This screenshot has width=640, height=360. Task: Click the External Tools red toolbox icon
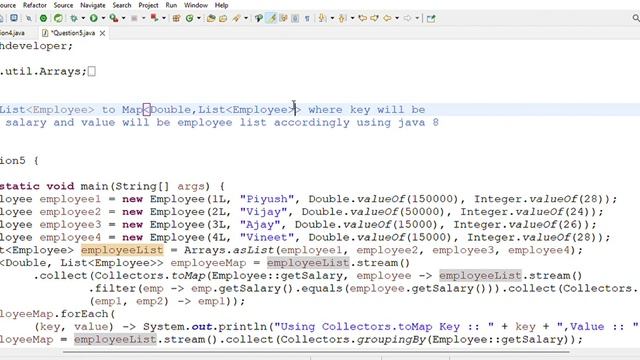tap(154, 18)
